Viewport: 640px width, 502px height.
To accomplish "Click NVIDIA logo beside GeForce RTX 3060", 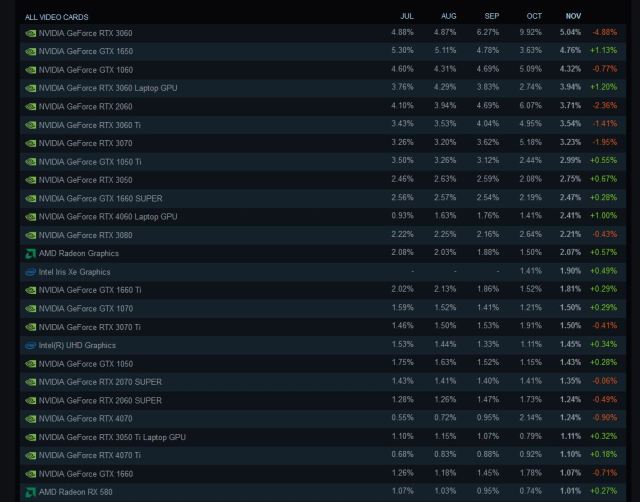I will click(x=31, y=32).
